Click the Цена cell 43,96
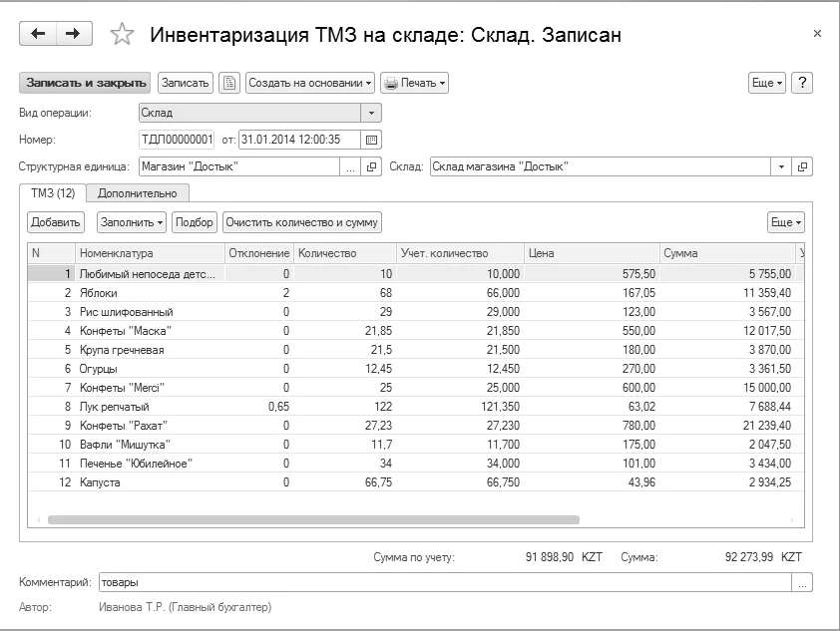 click(x=592, y=482)
